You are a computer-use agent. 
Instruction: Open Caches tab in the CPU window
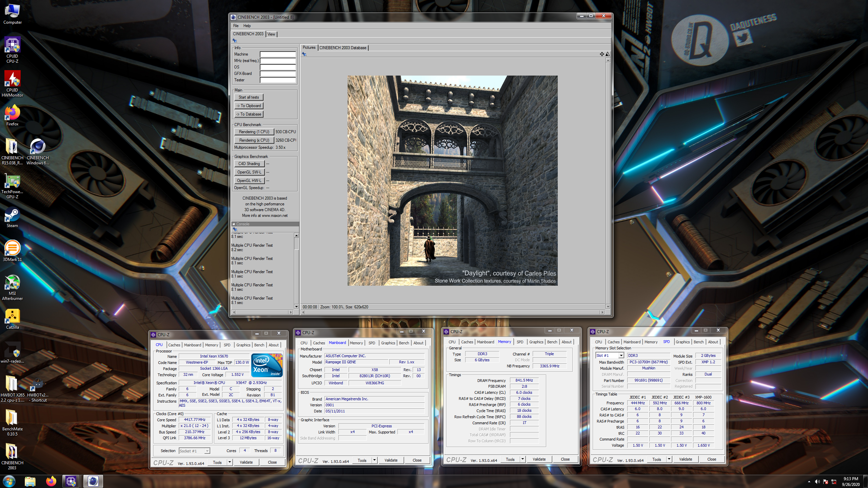(x=174, y=345)
